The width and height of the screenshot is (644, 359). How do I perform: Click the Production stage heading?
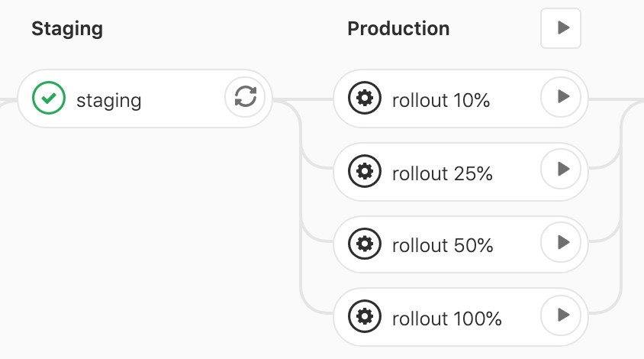coord(398,29)
